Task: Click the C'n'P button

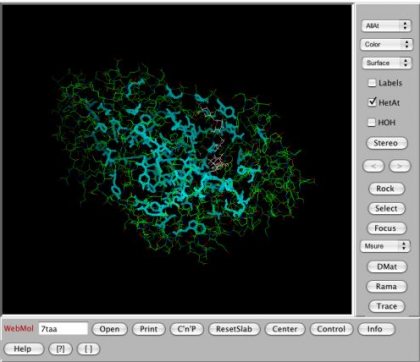Action: [x=187, y=329]
